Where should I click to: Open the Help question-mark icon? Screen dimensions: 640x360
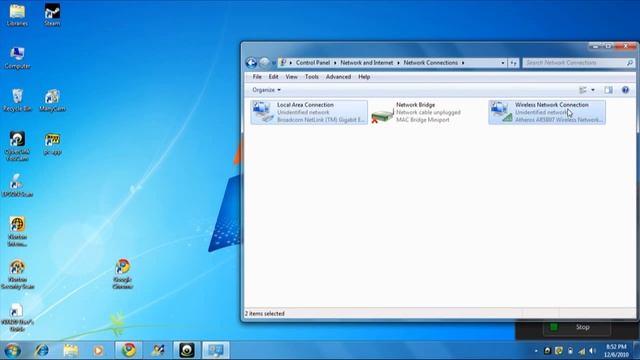(625, 90)
